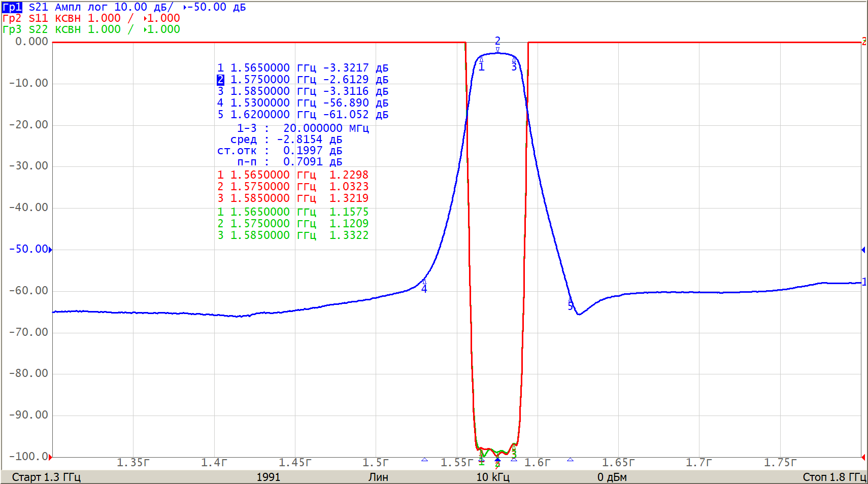Click the Лин sweep type in status bar
Image resolution: width=868 pixels, height=484 pixels.
pyautogui.click(x=378, y=477)
